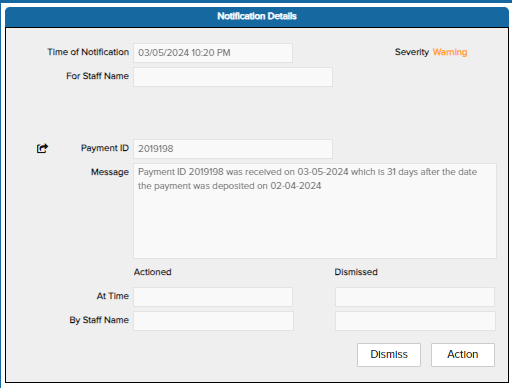The width and height of the screenshot is (512, 388).
Task: Click the Dismissed By Staff Name field
Action: point(415,321)
